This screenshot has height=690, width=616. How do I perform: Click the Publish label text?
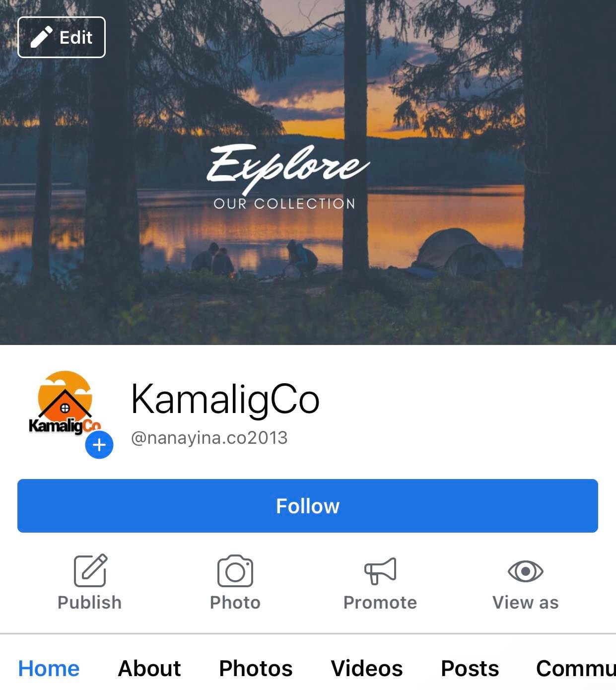89,602
